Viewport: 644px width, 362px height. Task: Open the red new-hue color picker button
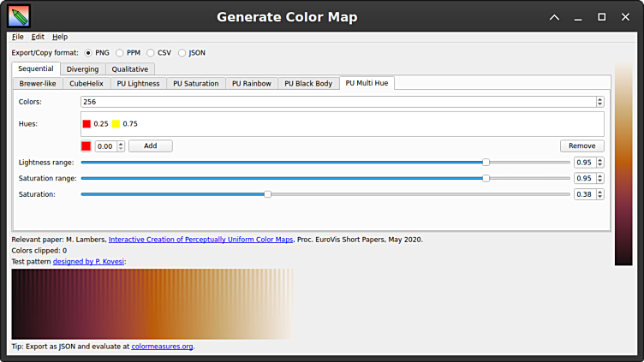pos(86,146)
